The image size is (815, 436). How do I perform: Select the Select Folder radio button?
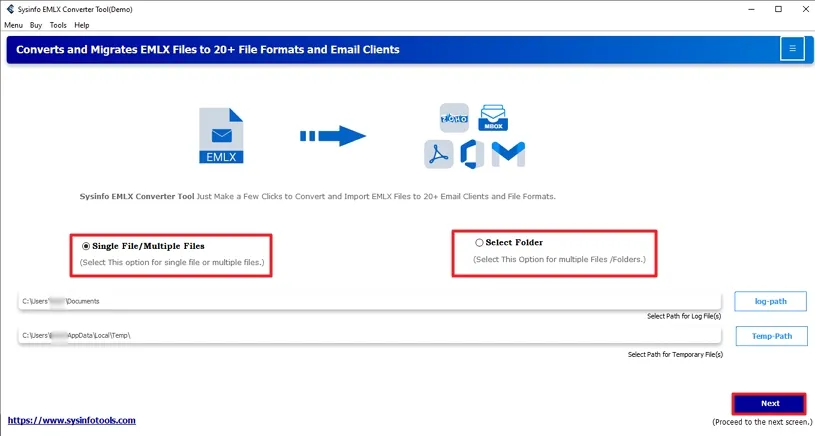click(479, 242)
